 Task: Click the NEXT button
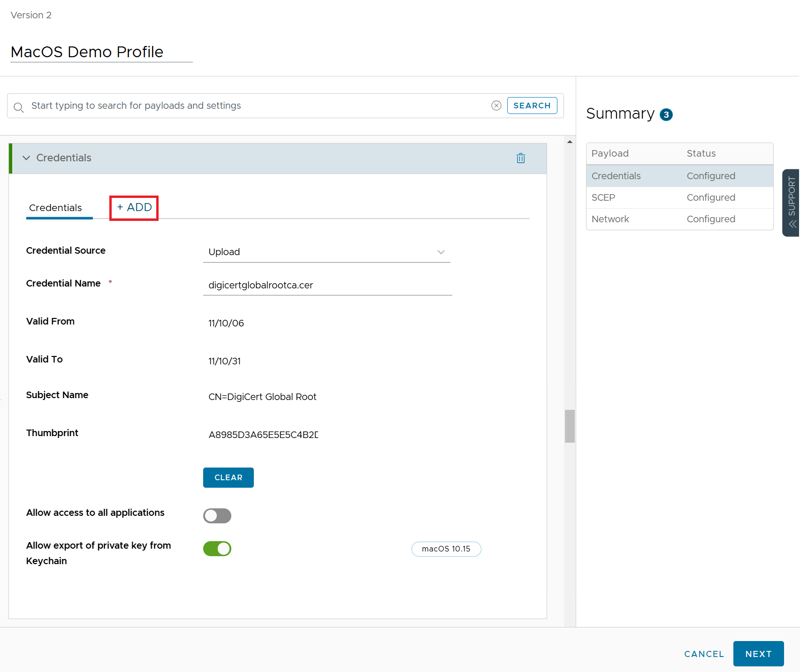[x=758, y=654]
